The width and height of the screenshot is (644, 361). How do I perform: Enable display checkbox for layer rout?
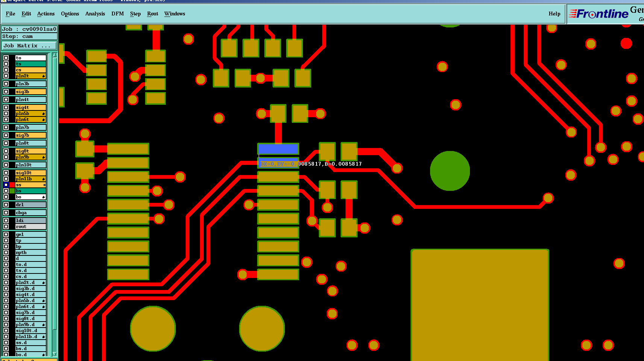[x=6, y=227]
